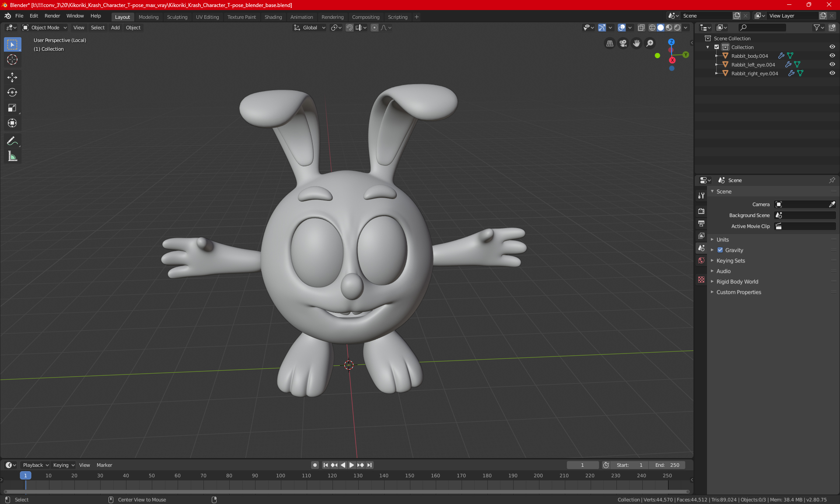Click the magnifier zoom-view button
This screenshot has height=504, width=840.
pyautogui.click(x=650, y=43)
